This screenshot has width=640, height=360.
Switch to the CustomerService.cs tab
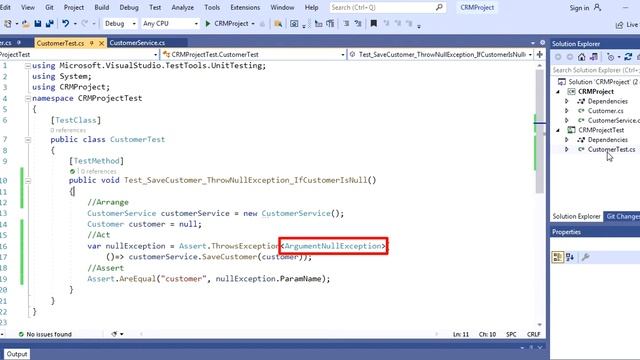[137, 43]
